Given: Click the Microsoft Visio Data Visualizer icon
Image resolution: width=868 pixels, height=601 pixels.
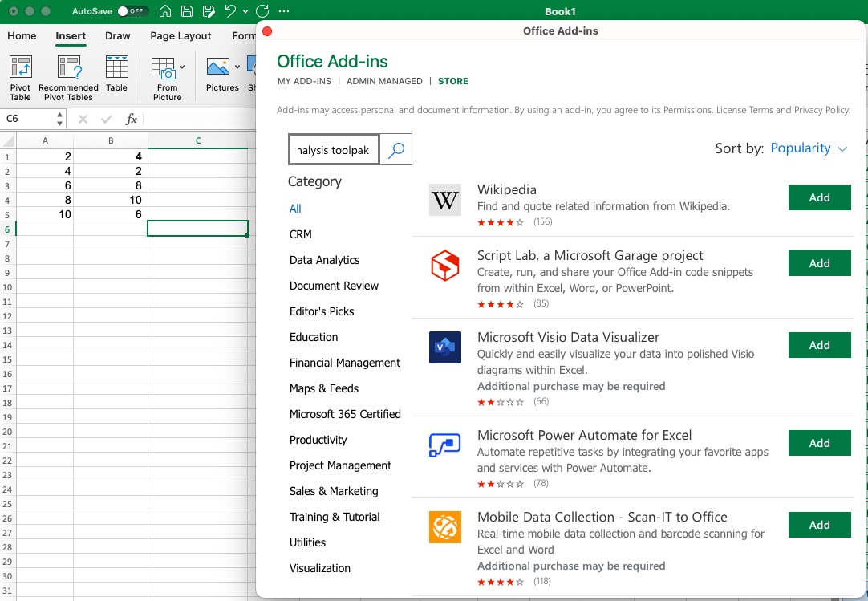Looking at the screenshot, I should (x=445, y=347).
